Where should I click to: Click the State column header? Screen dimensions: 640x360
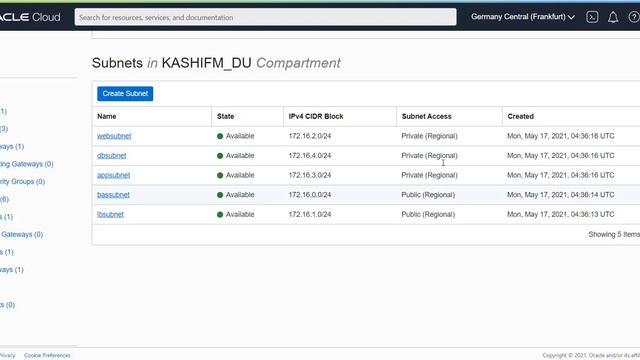pos(225,116)
